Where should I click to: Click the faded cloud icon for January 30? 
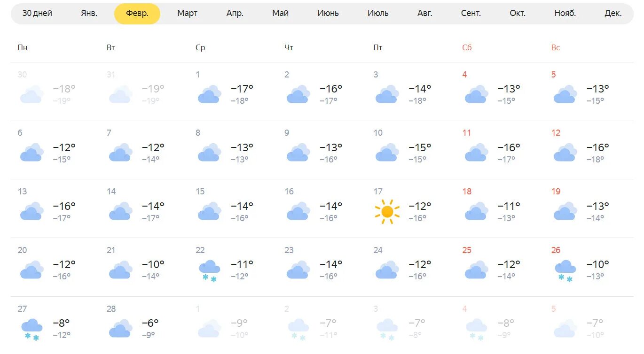[32, 94]
